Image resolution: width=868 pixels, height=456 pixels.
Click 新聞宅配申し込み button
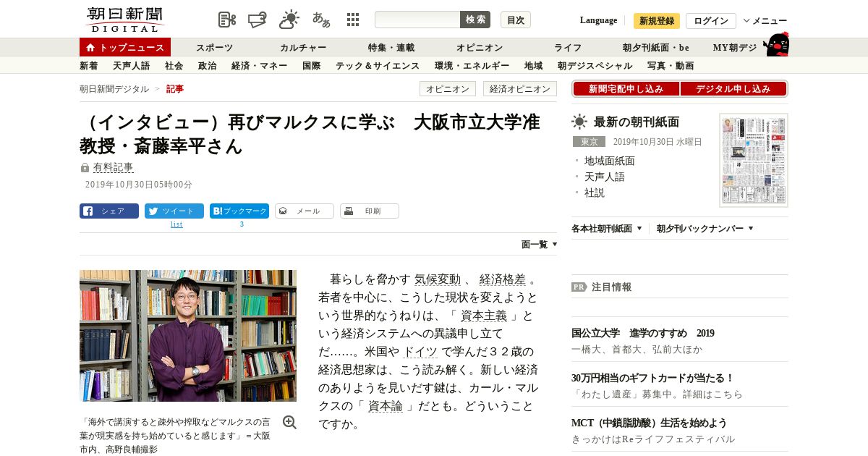tap(626, 89)
